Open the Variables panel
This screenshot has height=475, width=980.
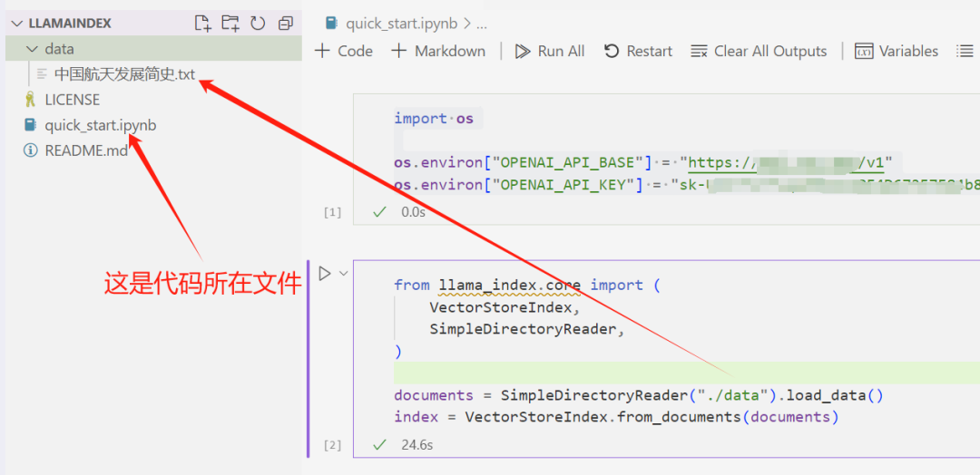(897, 51)
